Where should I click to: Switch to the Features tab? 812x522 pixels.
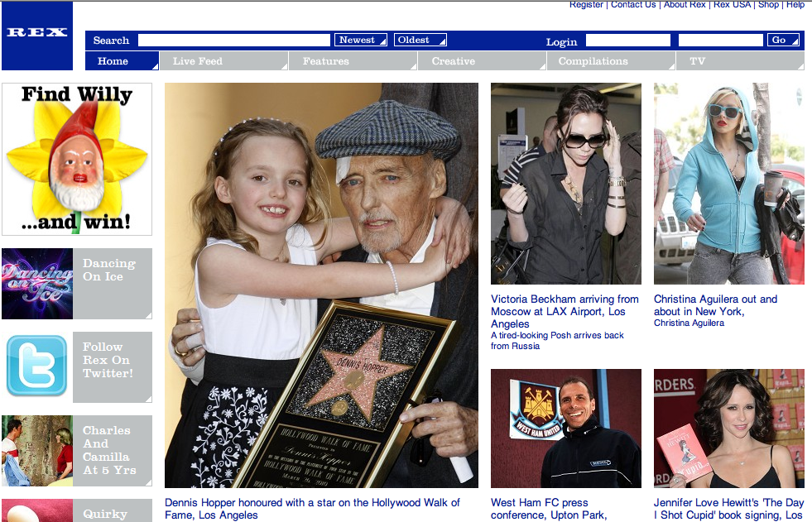click(x=353, y=61)
